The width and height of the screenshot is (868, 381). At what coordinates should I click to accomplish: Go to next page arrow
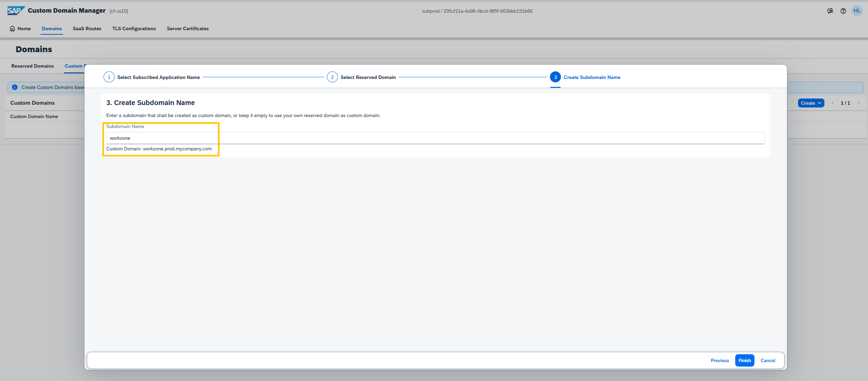click(858, 103)
